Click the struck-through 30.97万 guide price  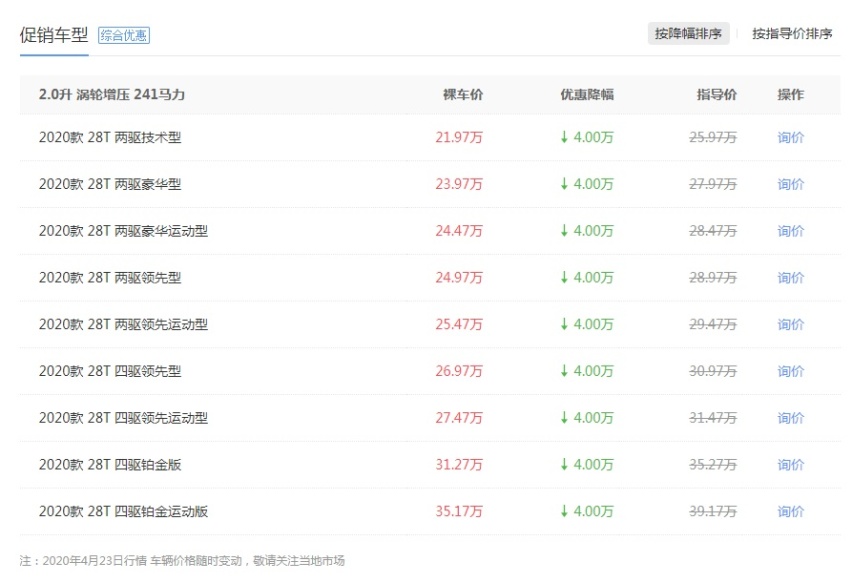tap(713, 371)
